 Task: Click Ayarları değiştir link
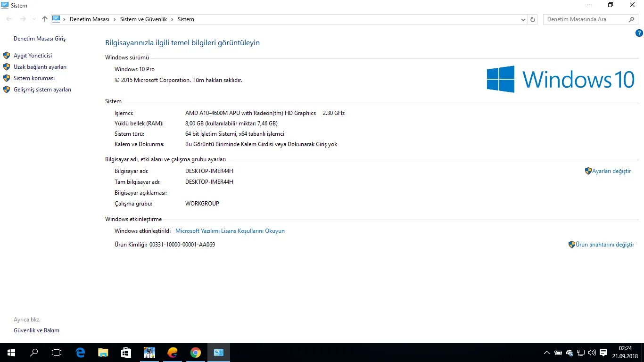(x=611, y=171)
